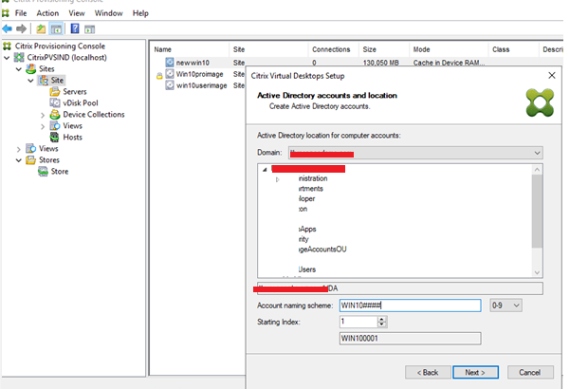Open the Domain dropdown
This screenshot has height=389, width=588.
pos(537,153)
